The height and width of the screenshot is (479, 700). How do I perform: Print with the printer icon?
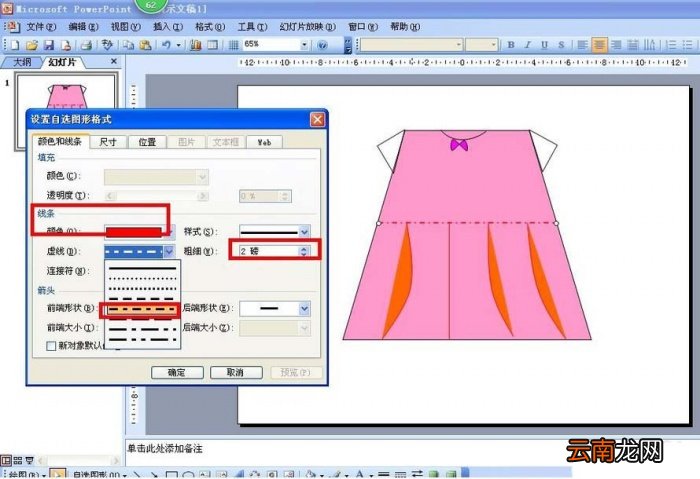pos(86,45)
